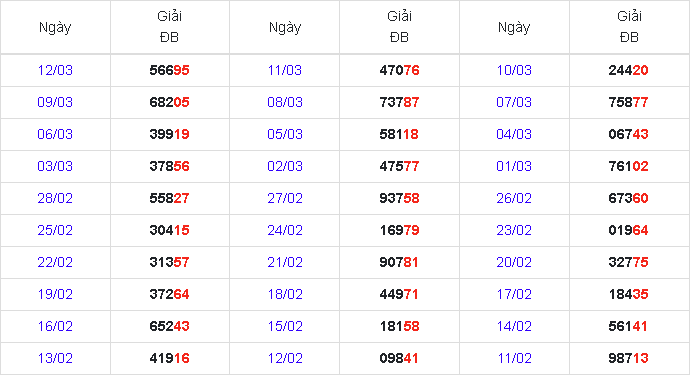View the 17/02 draw date
The width and height of the screenshot is (690, 375).
coord(514,294)
